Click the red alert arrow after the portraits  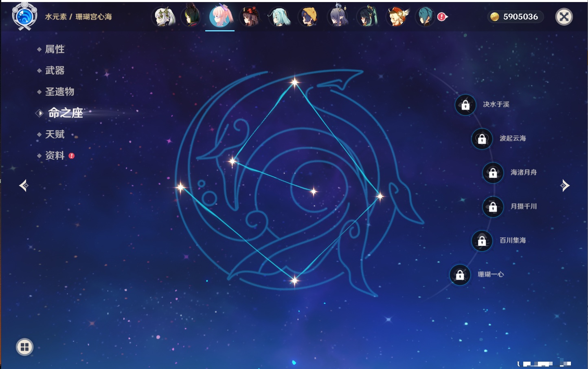442,17
